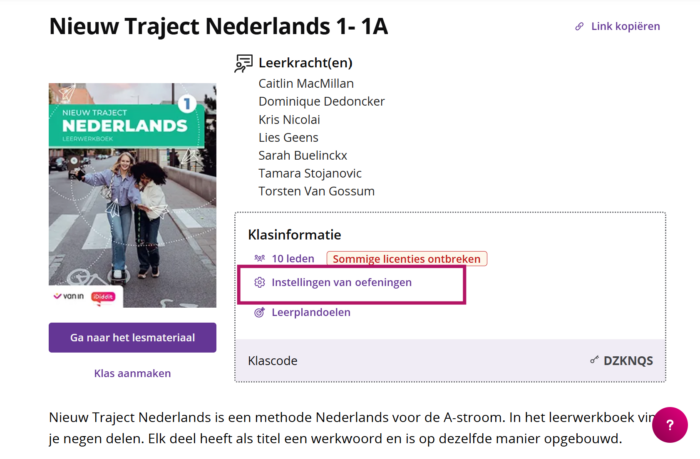Click the Nieuw Traject Nederlands book cover
The width and height of the screenshot is (700, 459).
point(132,194)
